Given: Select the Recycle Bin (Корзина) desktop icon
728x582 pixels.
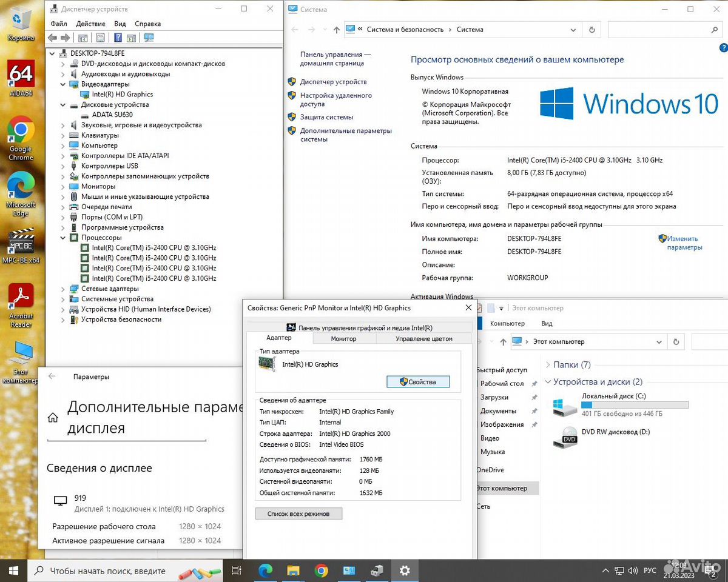Looking at the screenshot, I should click(21, 24).
